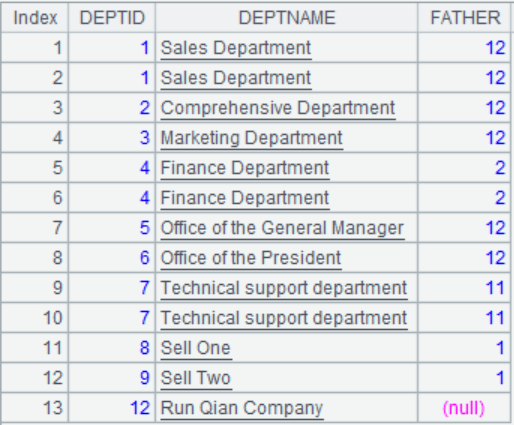Click the Index column header
This screenshot has height=425, width=514.
[35, 18]
